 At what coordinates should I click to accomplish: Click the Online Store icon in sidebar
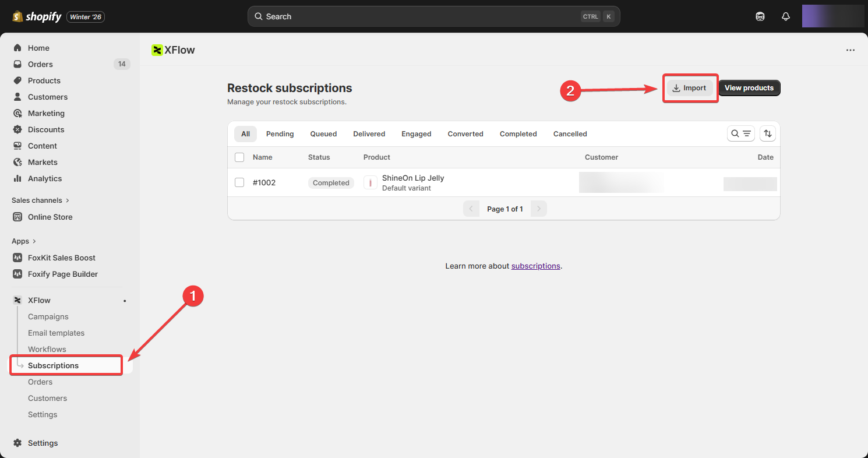pyautogui.click(x=17, y=217)
